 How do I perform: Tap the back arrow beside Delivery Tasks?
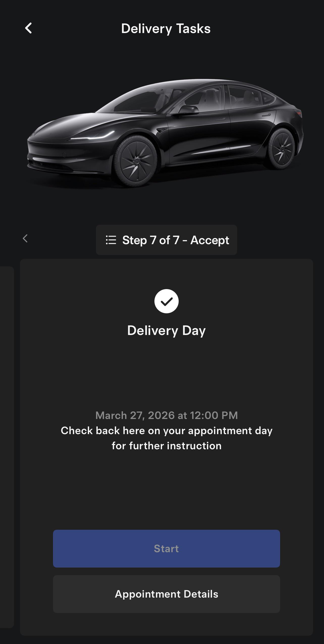[x=29, y=28]
